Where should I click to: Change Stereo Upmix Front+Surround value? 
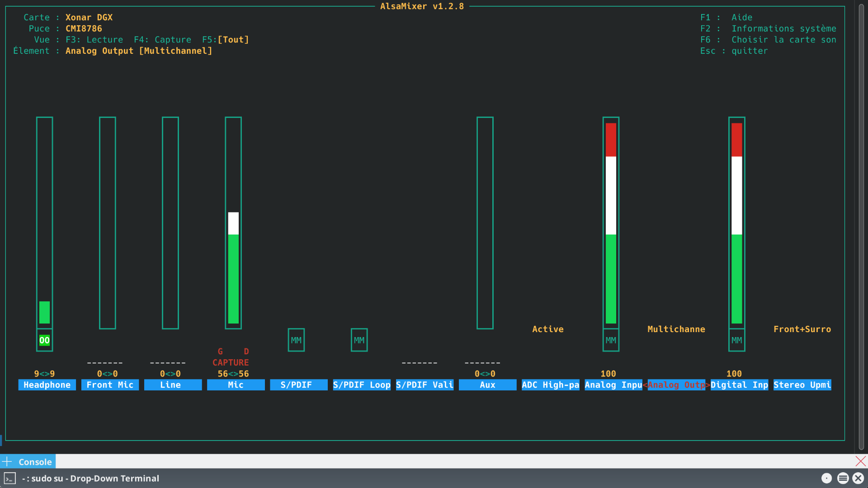click(802, 329)
